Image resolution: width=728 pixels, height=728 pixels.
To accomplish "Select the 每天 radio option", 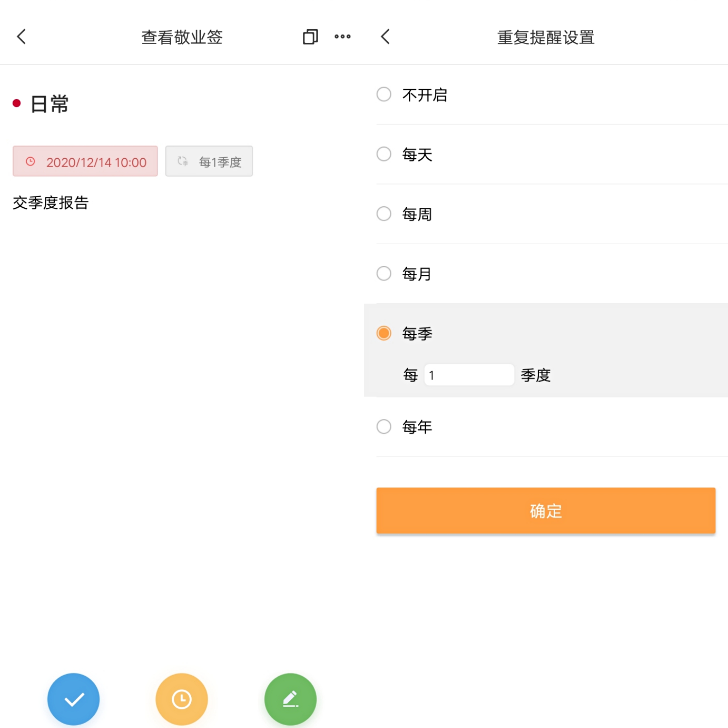I will [384, 154].
